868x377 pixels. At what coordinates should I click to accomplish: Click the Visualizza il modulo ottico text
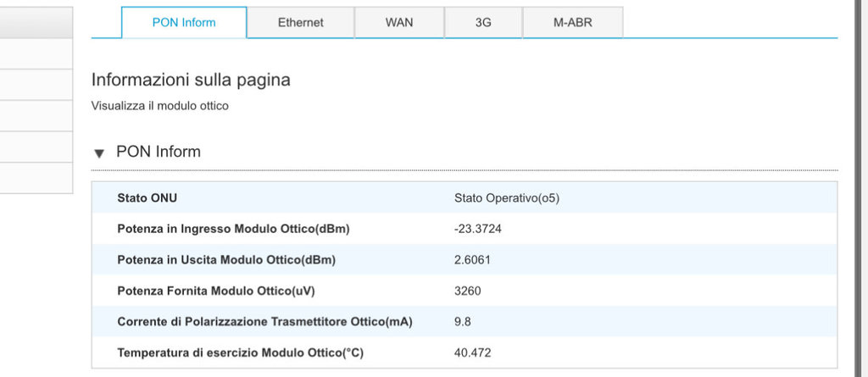[159, 106]
